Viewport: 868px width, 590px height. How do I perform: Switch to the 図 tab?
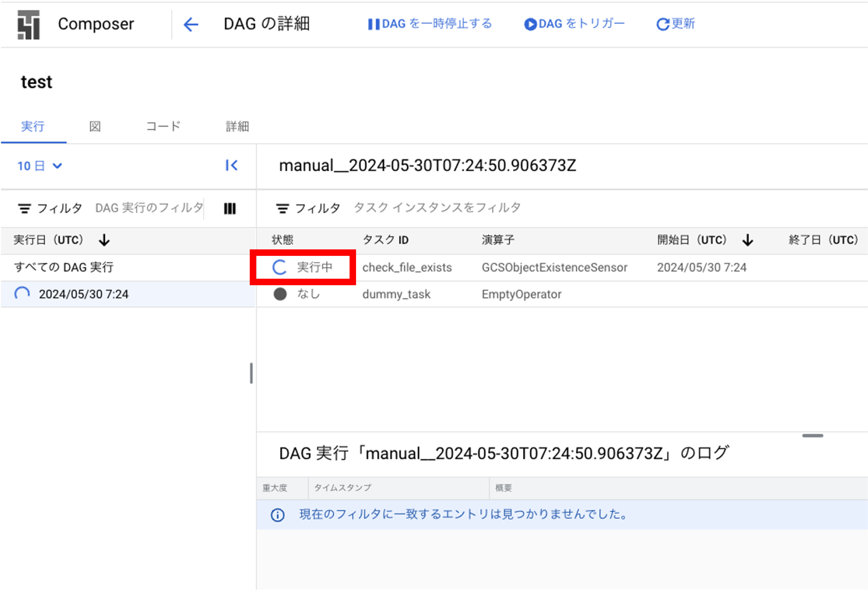tap(95, 127)
